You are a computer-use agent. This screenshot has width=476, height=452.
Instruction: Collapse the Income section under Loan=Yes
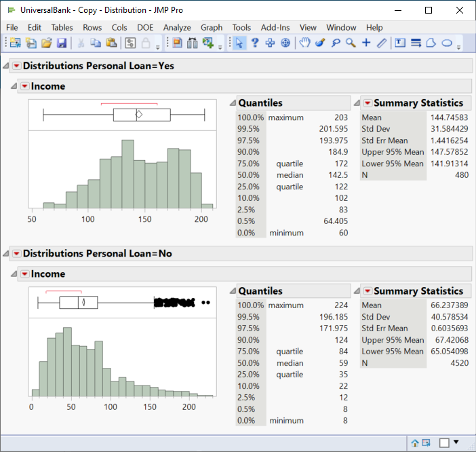tap(14, 86)
